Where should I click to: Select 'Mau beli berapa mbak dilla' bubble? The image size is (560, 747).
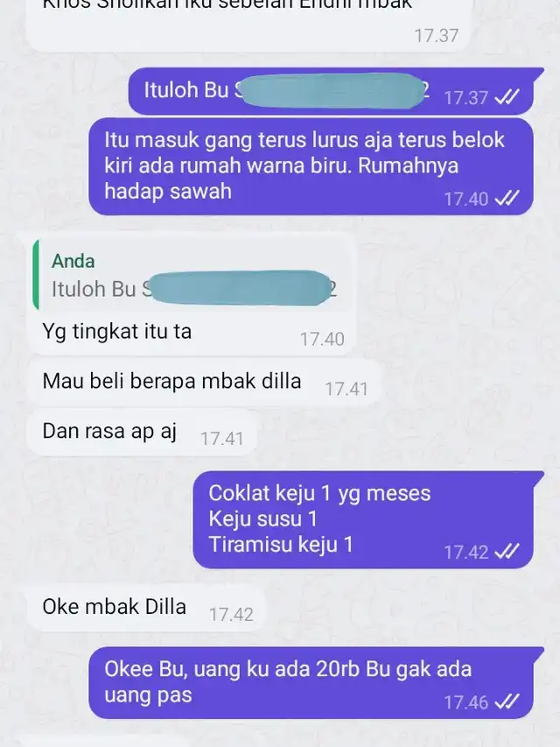(x=204, y=383)
